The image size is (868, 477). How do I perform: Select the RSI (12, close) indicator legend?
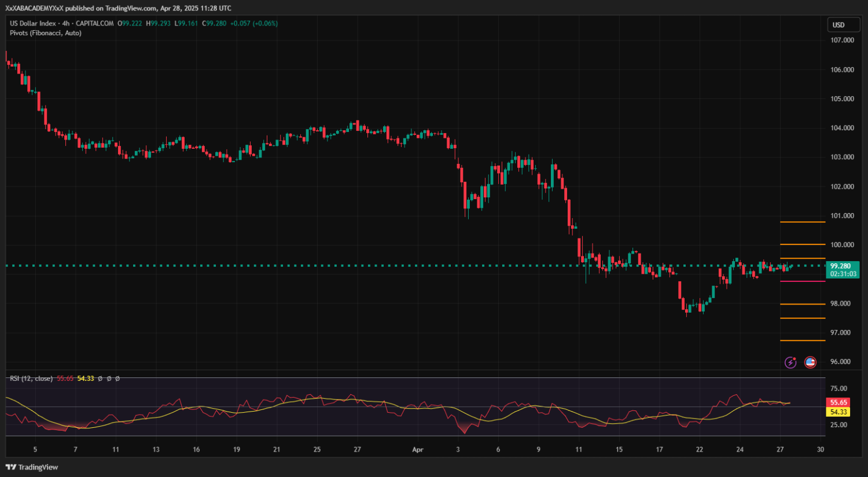point(31,379)
